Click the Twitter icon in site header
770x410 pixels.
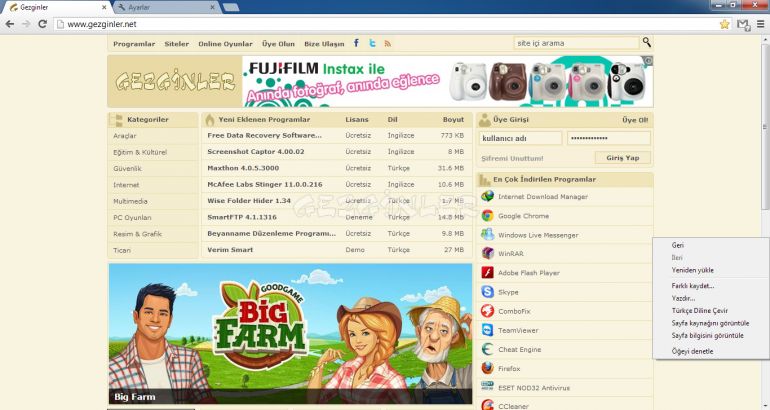pyautogui.click(x=373, y=43)
